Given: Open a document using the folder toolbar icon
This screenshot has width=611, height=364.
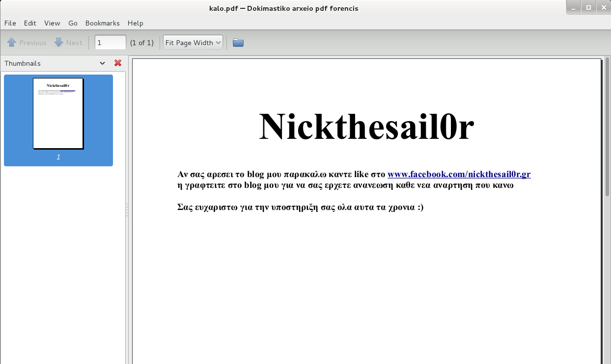Looking at the screenshot, I should point(238,42).
